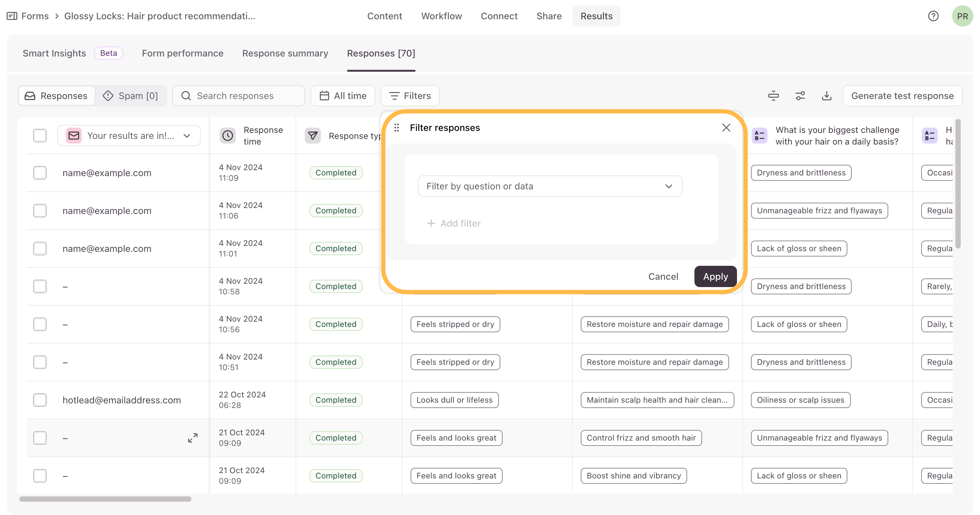Click the 'Maintain scalp health and hair clean...' tag
Screen dimensions: 980x515
(x=657, y=400)
